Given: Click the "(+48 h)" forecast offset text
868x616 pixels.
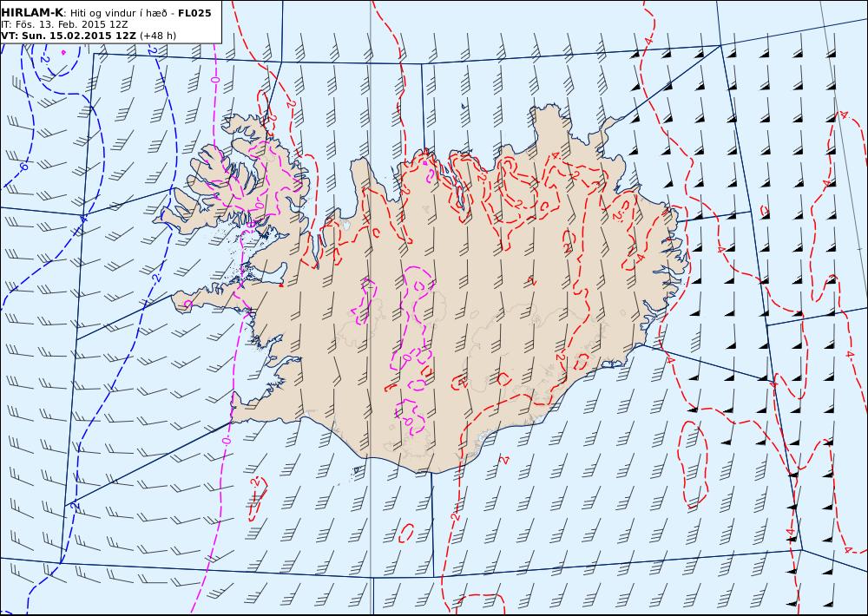Looking at the screenshot, I should click(x=158, y=36).
